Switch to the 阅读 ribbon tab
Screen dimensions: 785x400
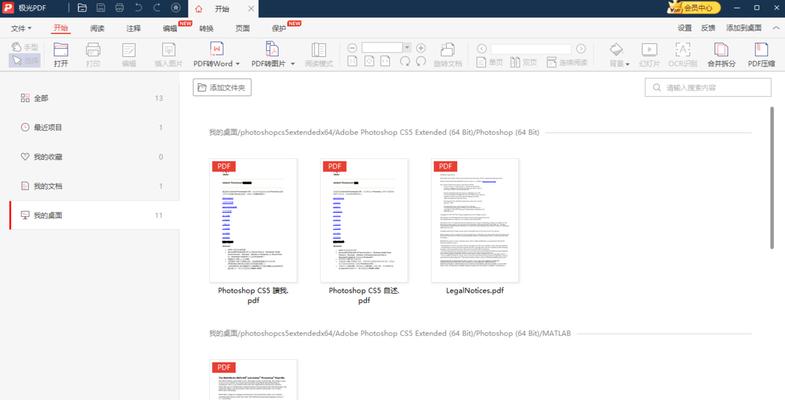[97, 29]
